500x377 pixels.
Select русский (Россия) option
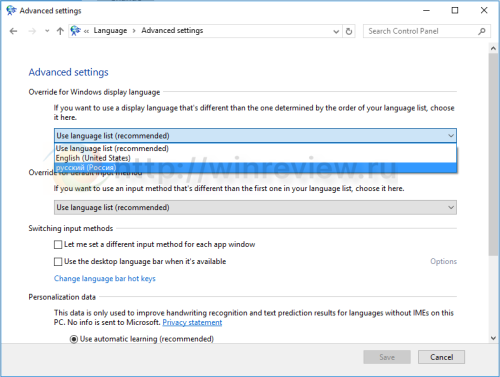[255, 167]
